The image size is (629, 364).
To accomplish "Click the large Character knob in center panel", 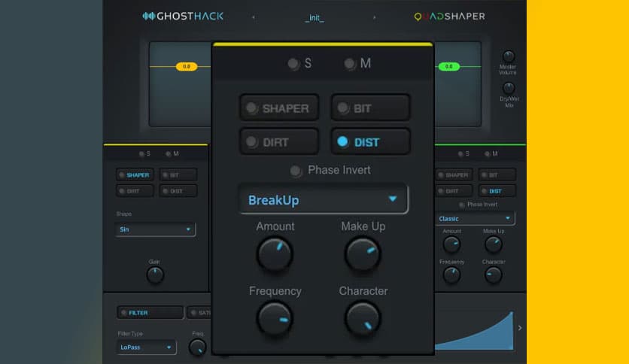I will click(363, 319).
